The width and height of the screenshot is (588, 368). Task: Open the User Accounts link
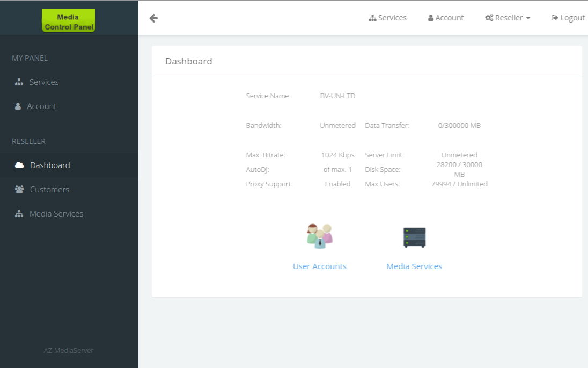pyautogui.click(x=320, y=266)
